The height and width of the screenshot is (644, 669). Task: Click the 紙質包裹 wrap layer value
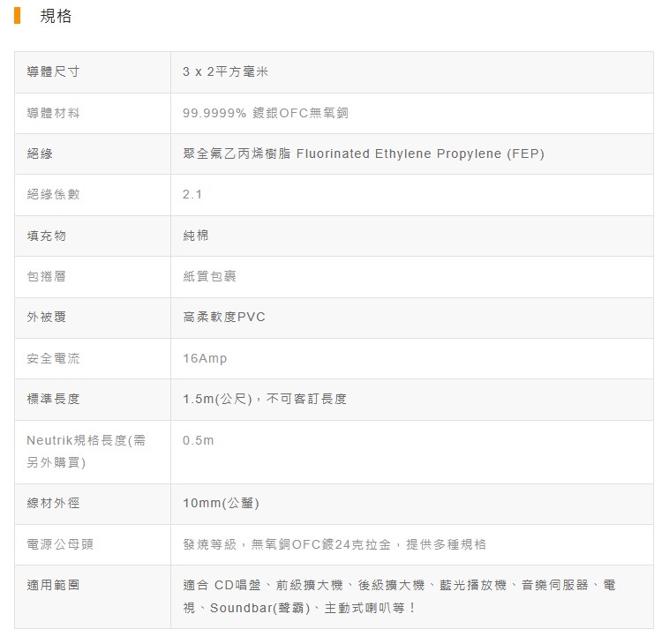point(209,276)
